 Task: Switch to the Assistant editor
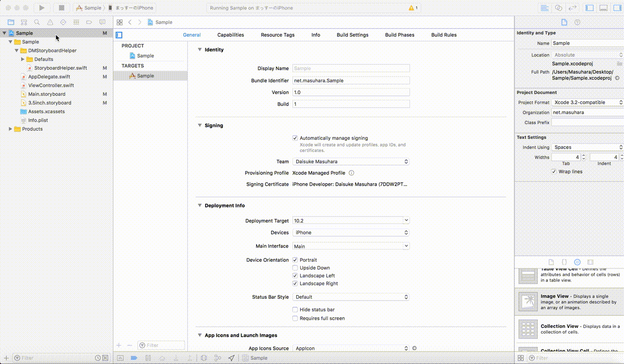(x=559, y=8)
